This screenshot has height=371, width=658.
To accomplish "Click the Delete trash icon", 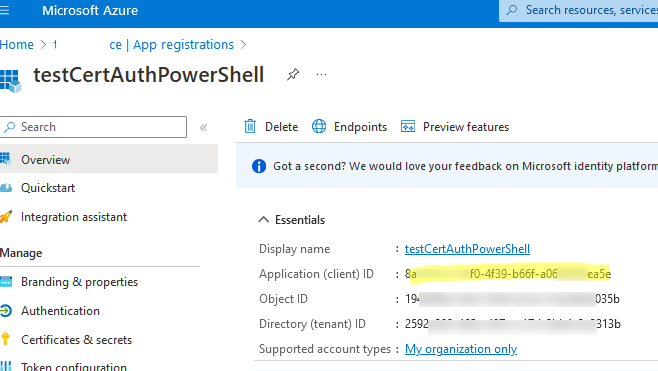I will [250, 126].
